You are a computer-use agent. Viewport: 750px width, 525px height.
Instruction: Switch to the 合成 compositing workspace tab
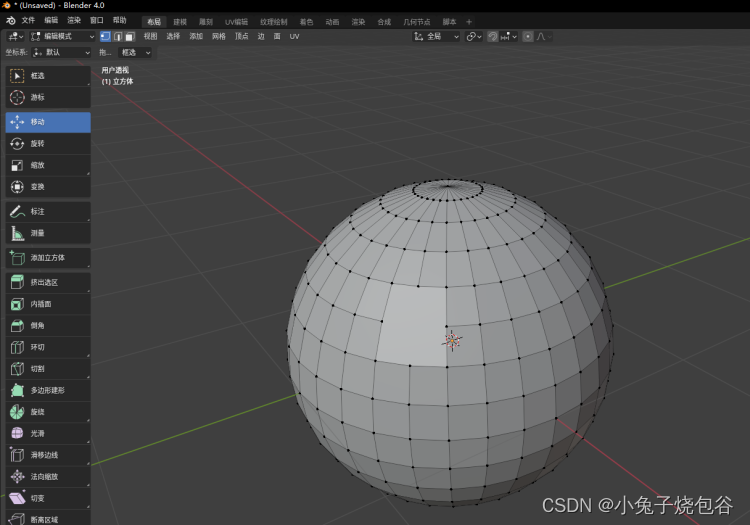pyautogui.click(x=384, y=22)
